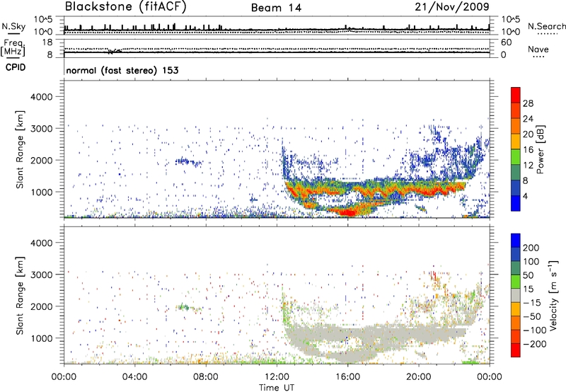
Task: Click the '18' frequency axis value
Action: coord(47,42)
